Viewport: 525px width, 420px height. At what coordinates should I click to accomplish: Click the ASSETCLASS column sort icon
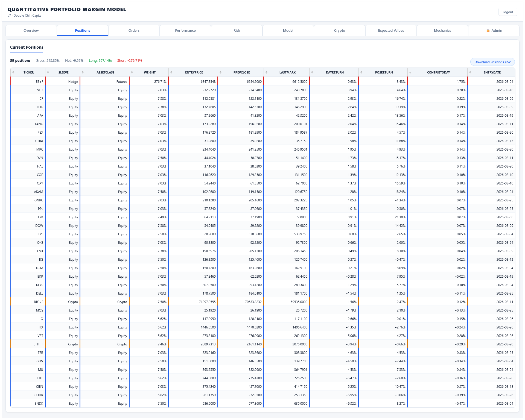83,72
